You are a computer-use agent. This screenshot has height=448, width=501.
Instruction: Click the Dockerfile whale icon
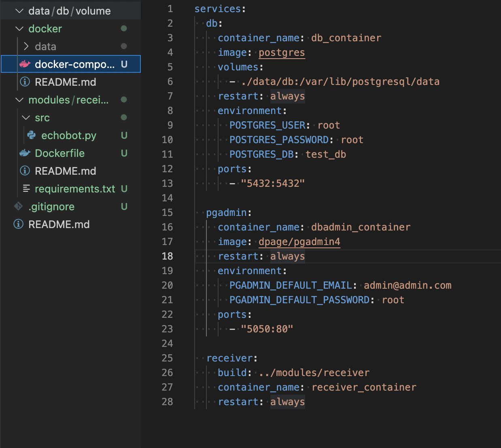(x=25, y=153)
